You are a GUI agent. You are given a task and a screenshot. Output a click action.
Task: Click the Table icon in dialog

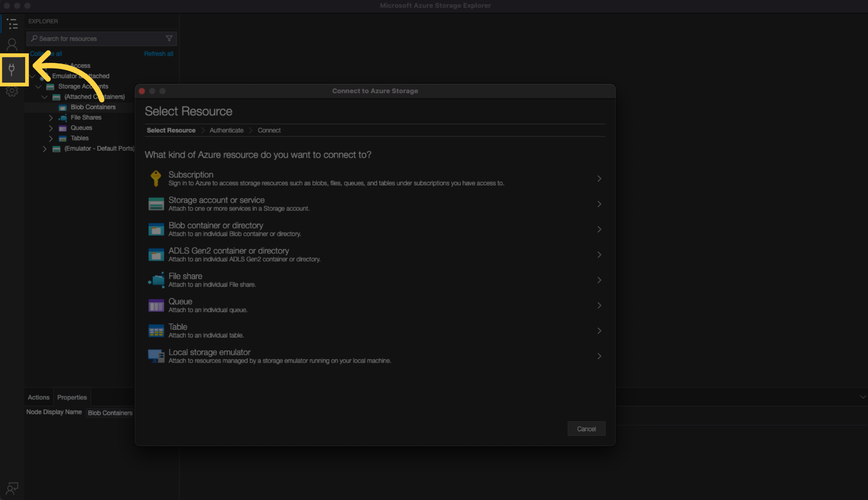coord(156,331)
